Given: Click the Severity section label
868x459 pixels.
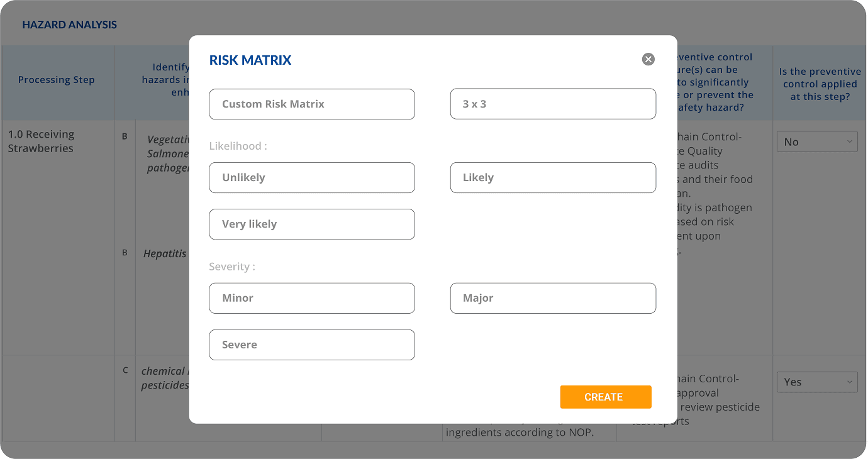Looking at the screenshot, I should [x=232, y=267].
